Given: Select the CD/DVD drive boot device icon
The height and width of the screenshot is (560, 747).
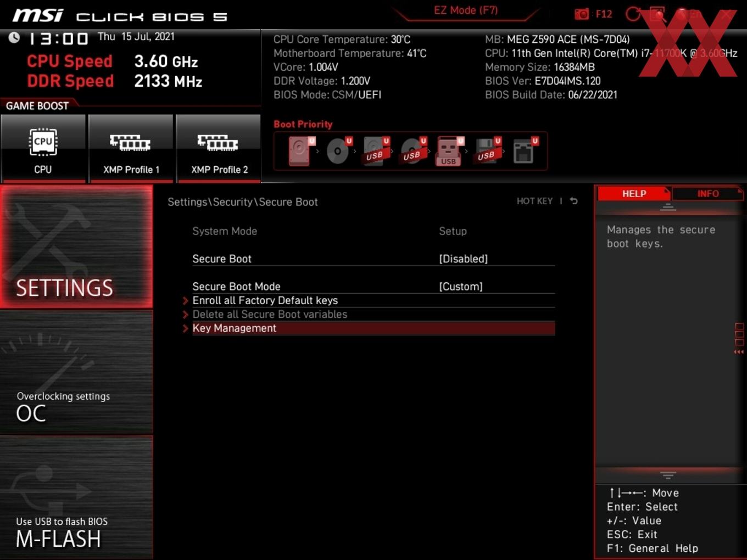Looking at the screenshot, I should 338,150.
